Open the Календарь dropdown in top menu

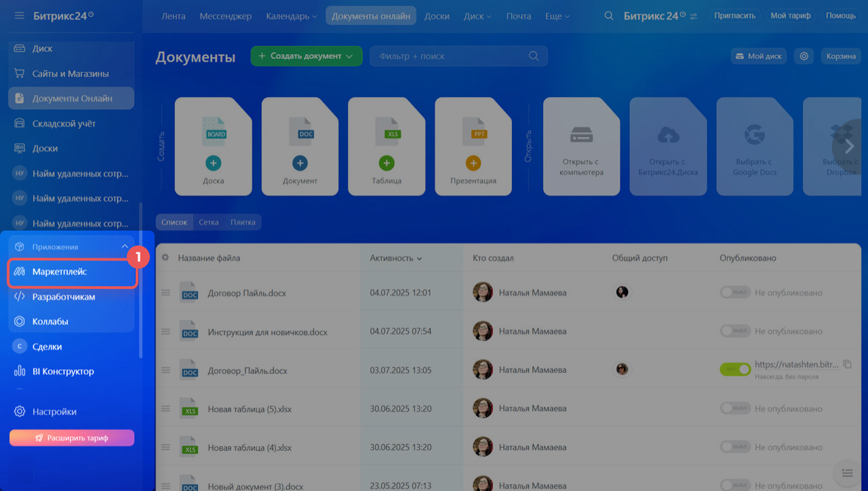[291, 16]
